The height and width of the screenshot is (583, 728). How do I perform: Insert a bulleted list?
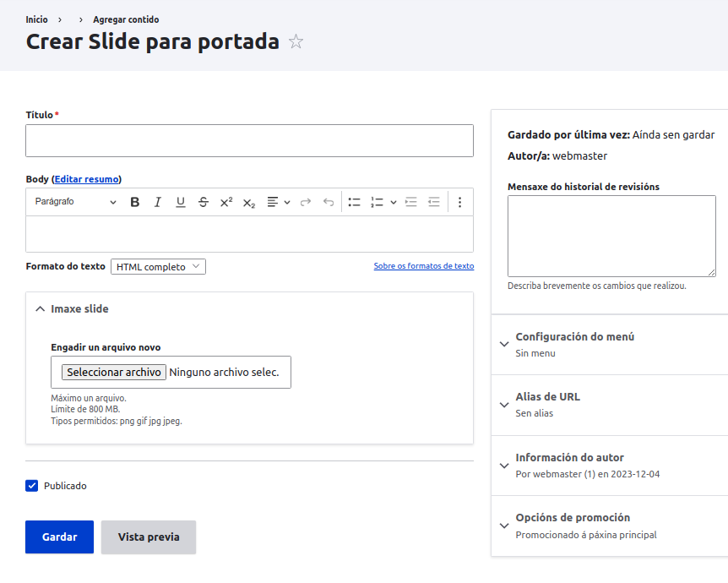pos(354,202)
